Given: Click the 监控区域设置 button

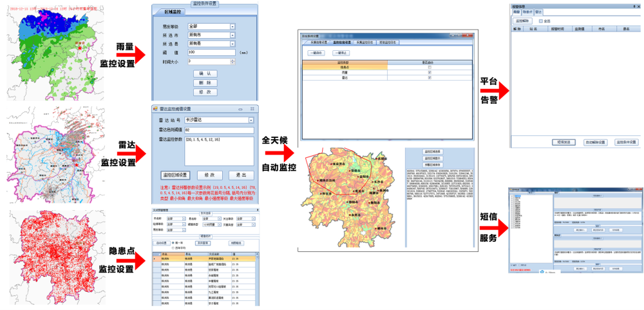Looking at the screenshot, I should pyautogui.click(x=175, y=175).
